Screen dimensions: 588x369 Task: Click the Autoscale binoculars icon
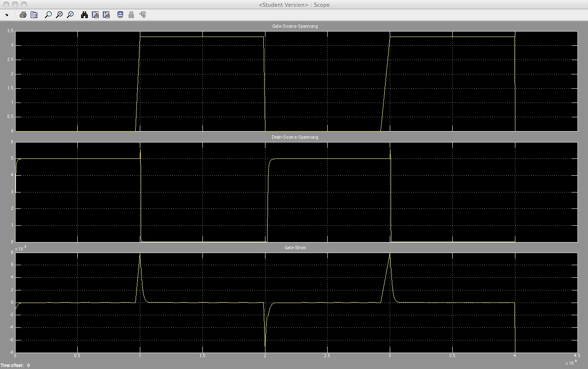(x=84, y=15)
